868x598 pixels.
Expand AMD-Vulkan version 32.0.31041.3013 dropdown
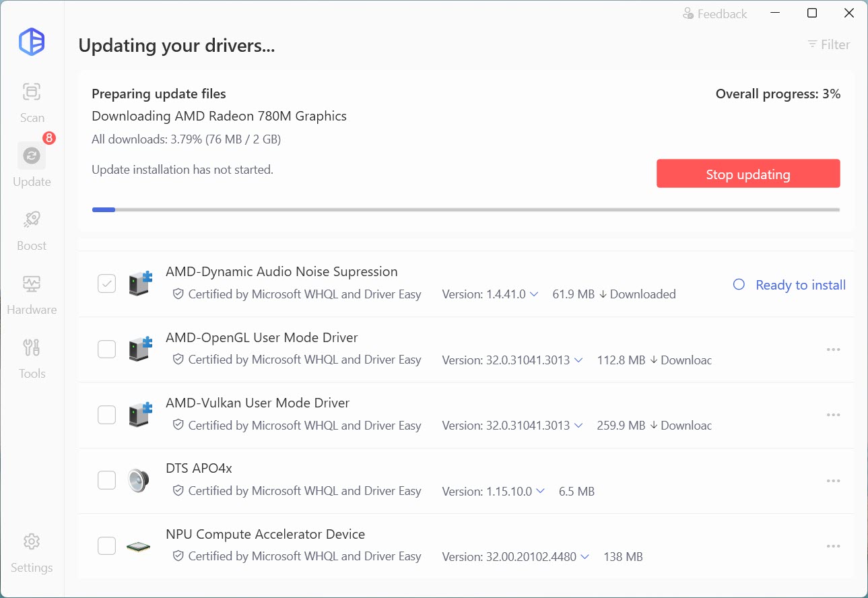tap(578, 426)
